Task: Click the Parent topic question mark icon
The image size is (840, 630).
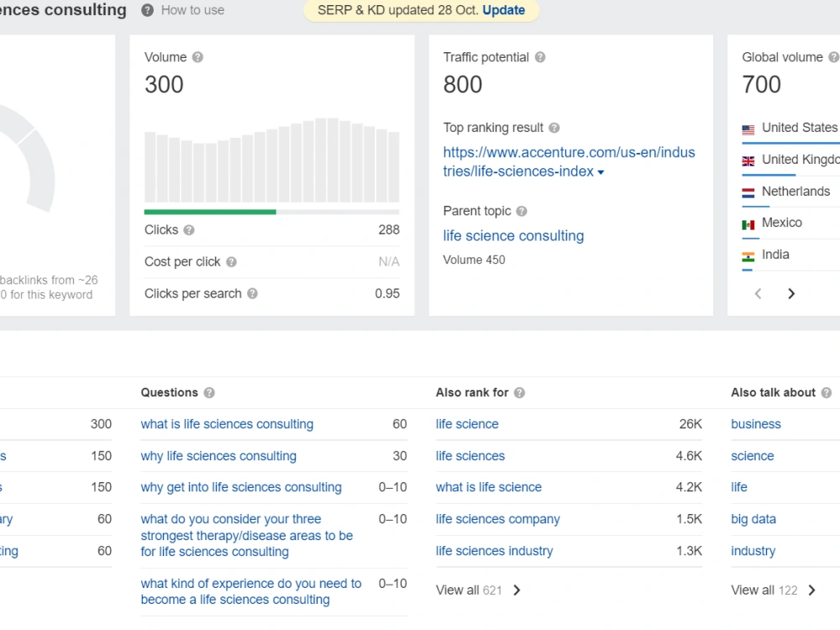Action: (x=522, y=211)
